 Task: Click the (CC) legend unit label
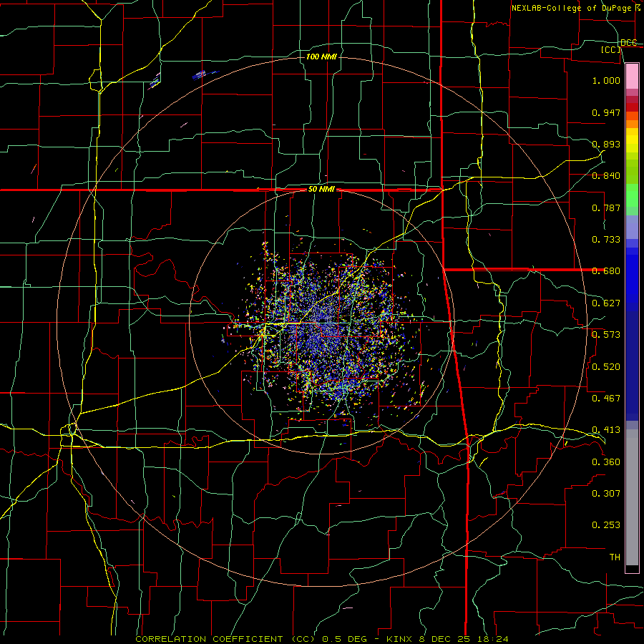611,49
